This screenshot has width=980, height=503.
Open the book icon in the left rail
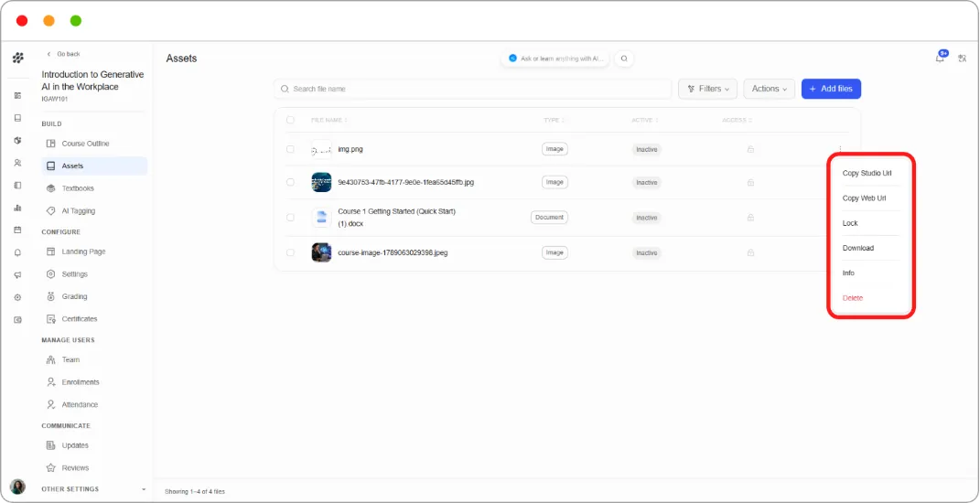[x=17, y=118]
